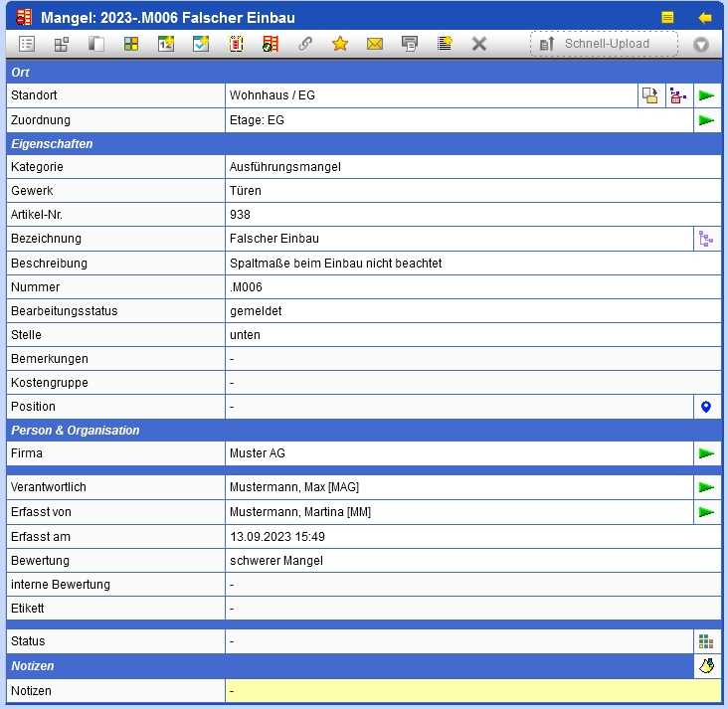Click the yellow back arrow in title bar
The width and height of the screenshot is (728, 709).
click(x=705, y=18)
